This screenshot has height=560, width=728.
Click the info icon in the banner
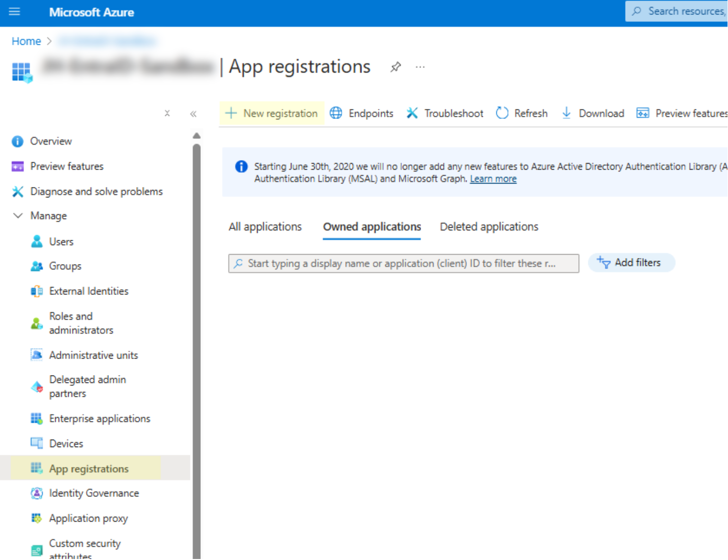[x=241, y=167]
